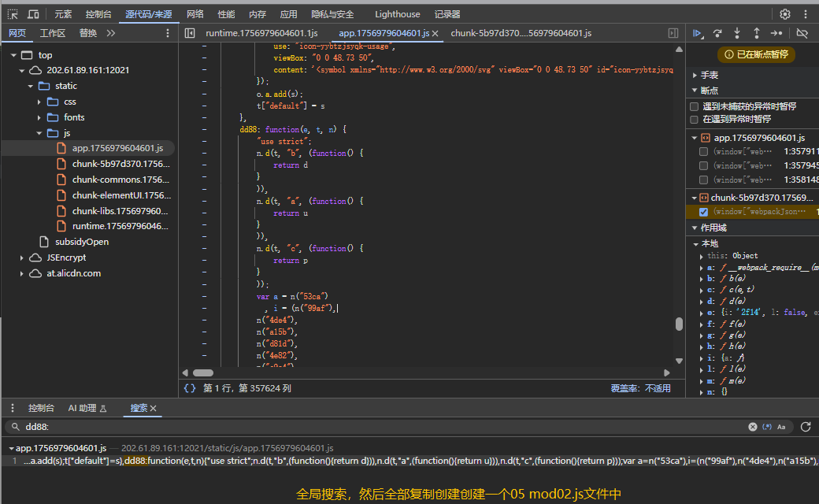This screenshot has width=819, height=504.
Task: Collapse the 202.61.89.161:12021 domain
Action: (22, 70)
